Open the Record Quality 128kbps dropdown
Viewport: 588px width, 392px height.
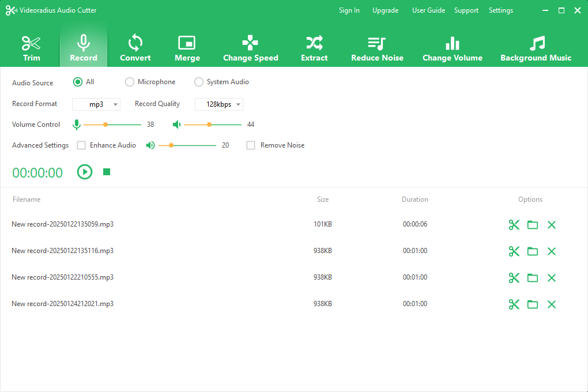pos(219,104)
